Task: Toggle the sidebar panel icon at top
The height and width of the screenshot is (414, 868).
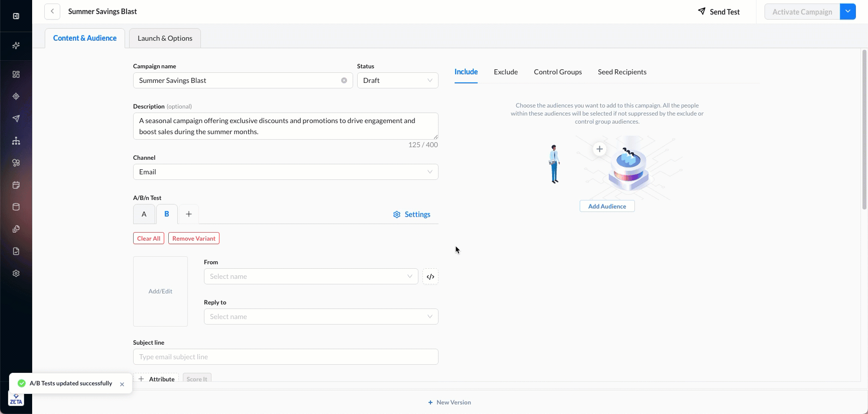Action: coord(16,16)
